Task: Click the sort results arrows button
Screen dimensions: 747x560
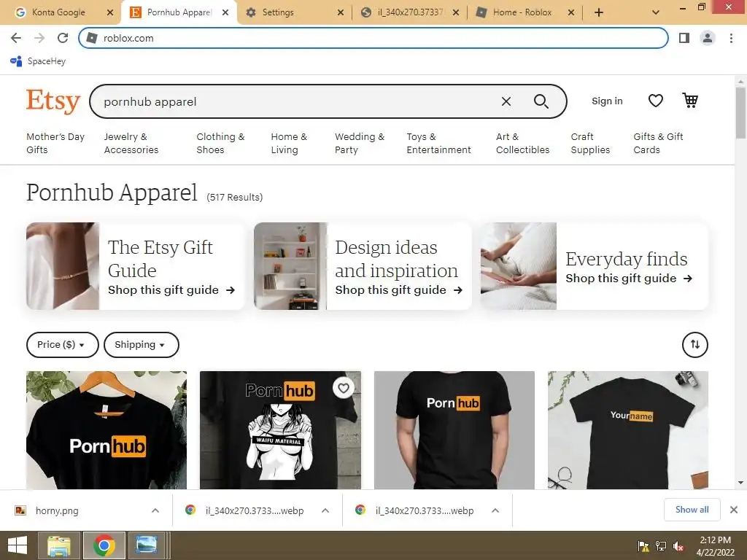Action: point(695,344)
